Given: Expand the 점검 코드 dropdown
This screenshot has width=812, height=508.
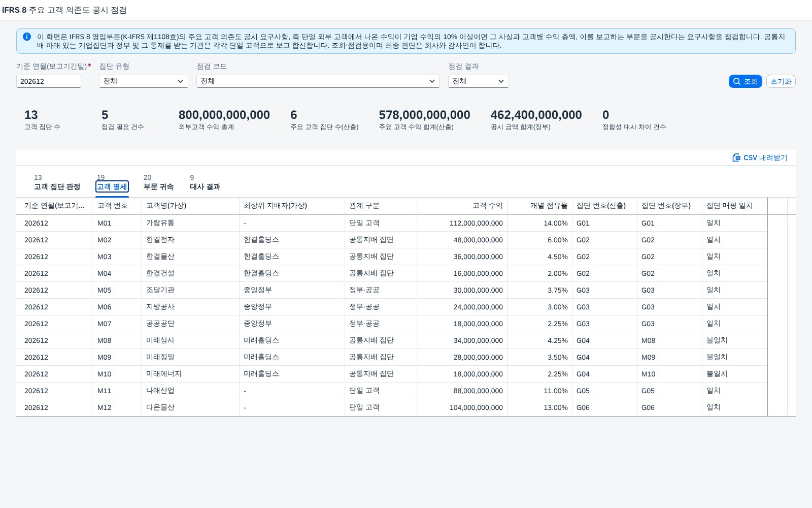Looking at the screenshot, I should [x=318, y=81].
